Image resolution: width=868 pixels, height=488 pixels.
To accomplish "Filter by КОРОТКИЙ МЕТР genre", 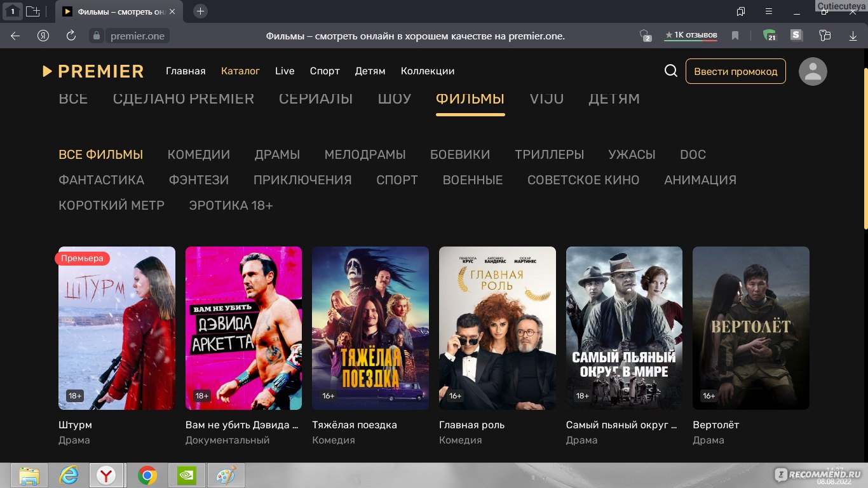I will click(x=111, y=205).
